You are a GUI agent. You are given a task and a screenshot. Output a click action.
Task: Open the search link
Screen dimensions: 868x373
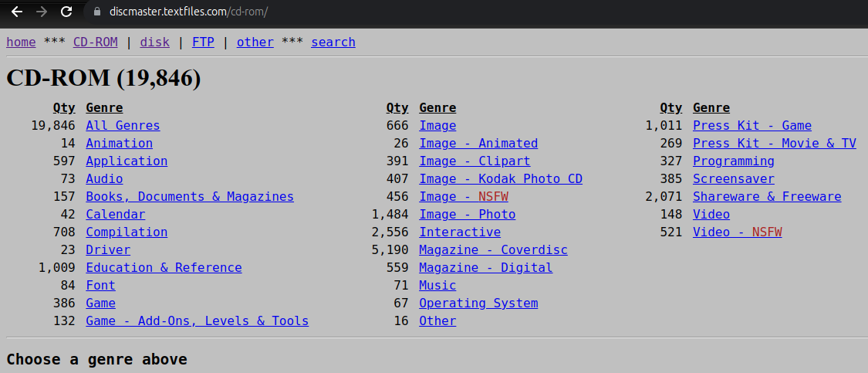point(333,42)
